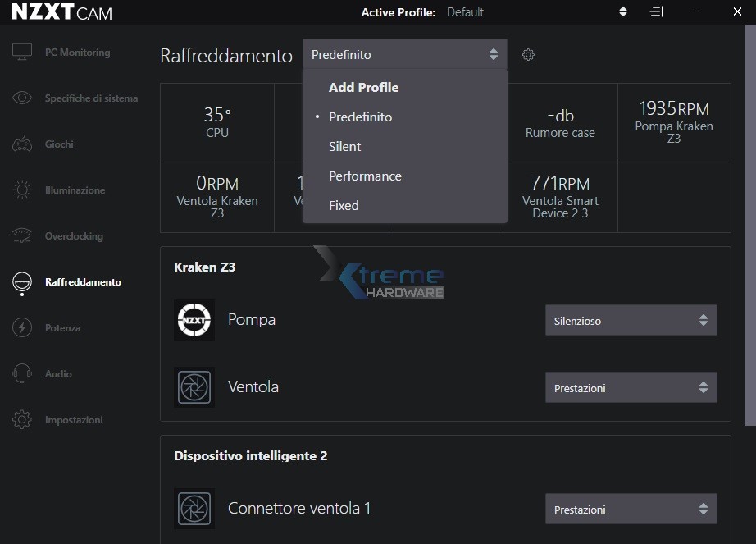This screenshot has width=756, height=544.
Task: Open the Illuminazione section
Action: point(75,190)
